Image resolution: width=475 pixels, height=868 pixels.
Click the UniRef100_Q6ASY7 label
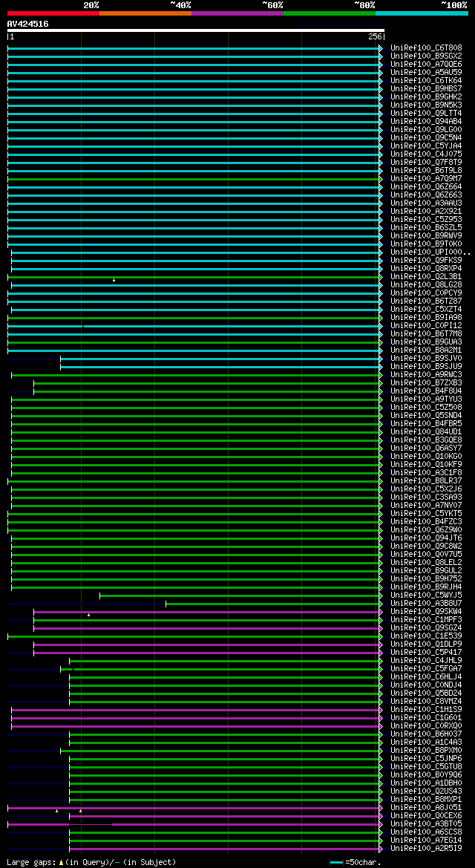pos(426,448)
